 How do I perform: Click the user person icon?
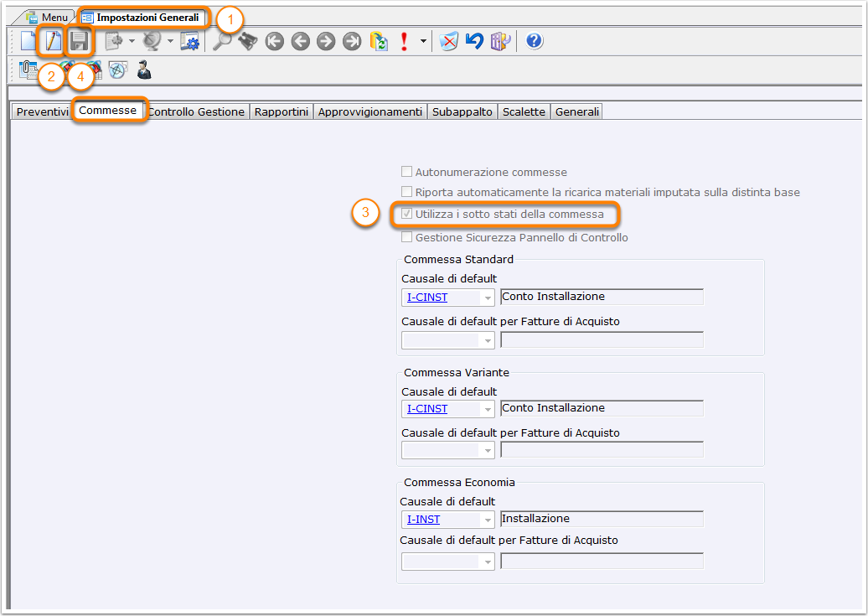(144, 70)
